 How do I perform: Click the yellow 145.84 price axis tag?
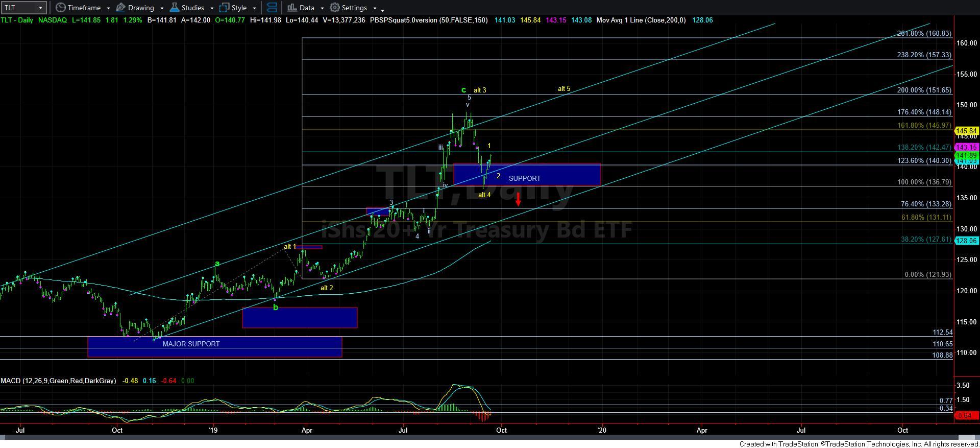tap(966, 131)
